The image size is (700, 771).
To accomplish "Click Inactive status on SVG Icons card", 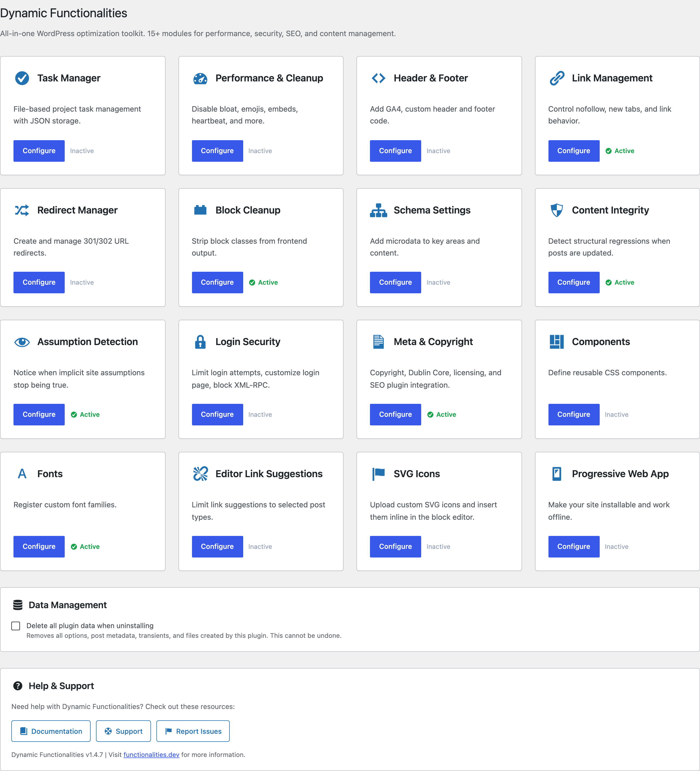I will point(438,547).
